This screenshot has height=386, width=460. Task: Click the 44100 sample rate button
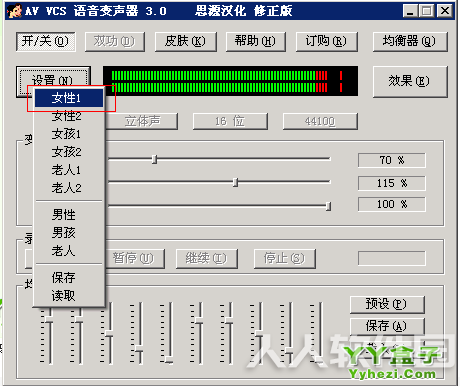click(320, 121)
